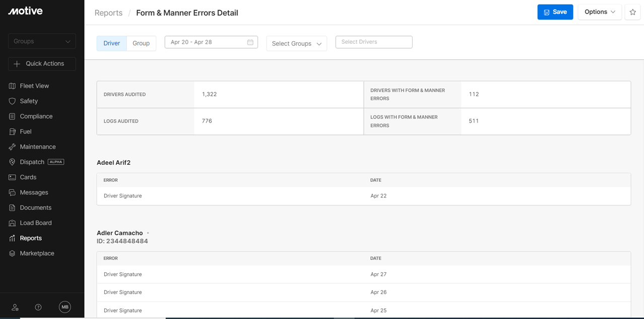This screenshot has height=319, width=644.
Task: Star this report as favorite
Action: coord(632,12)
